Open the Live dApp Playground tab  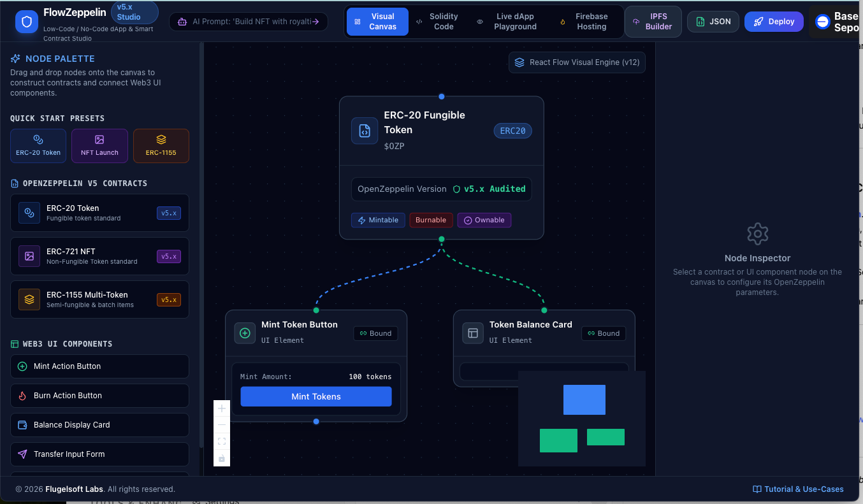(509, 22)
